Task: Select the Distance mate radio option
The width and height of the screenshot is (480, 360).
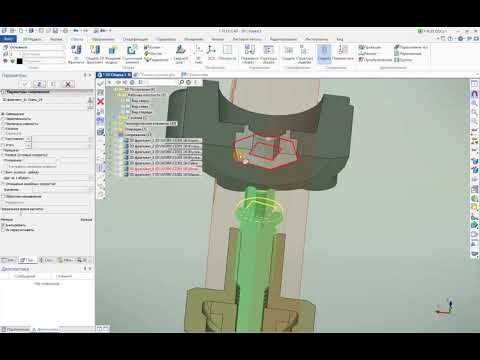Action: (x=13, y=139)
